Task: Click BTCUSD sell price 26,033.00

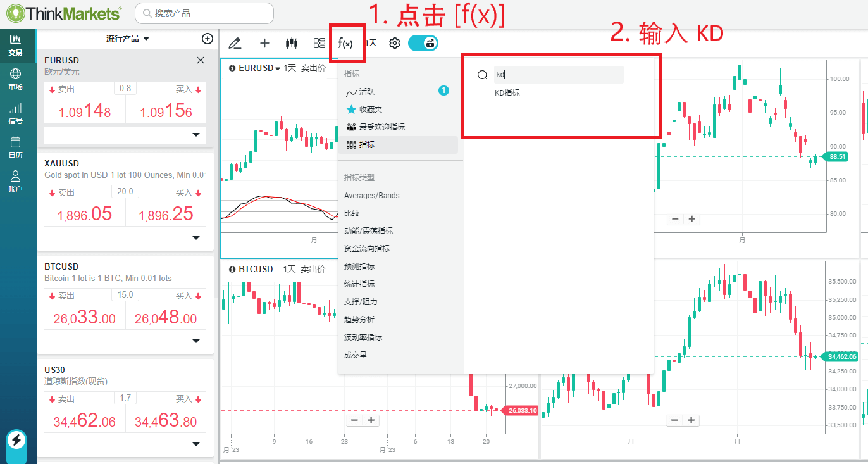Action: [x=85, y=318]
